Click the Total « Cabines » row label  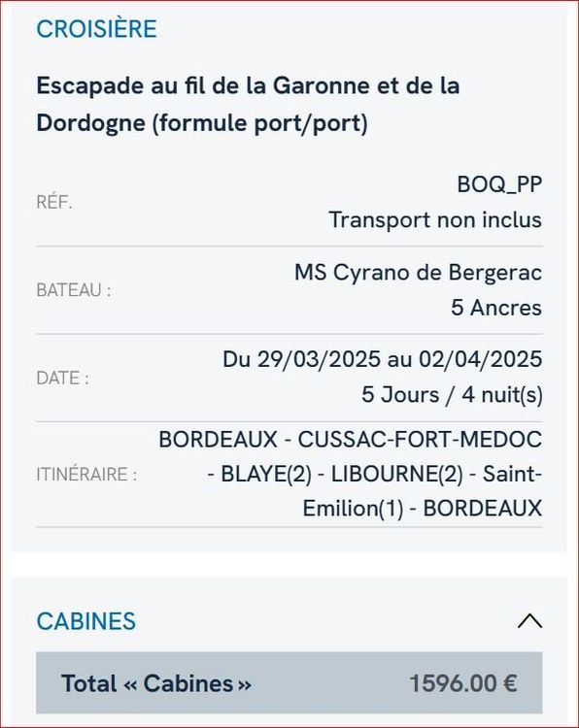pyautogui.click(x=156, y=683)
